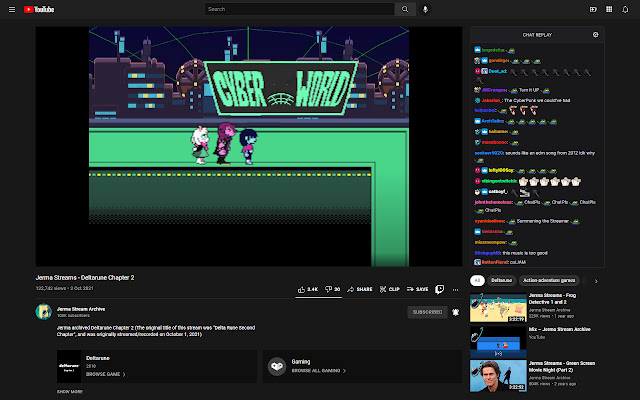Click the Chat Replay header
The image size is (640, 400).
(x=537, y=35)
